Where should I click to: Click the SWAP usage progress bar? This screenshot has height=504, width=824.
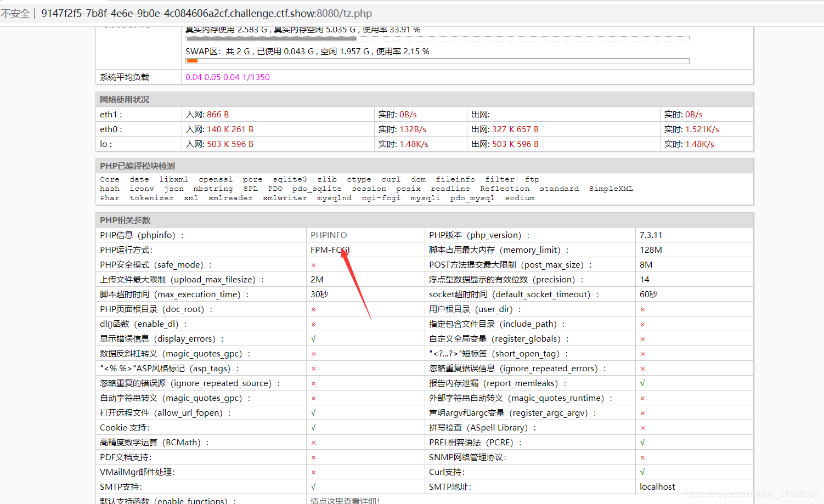point(438,61)
